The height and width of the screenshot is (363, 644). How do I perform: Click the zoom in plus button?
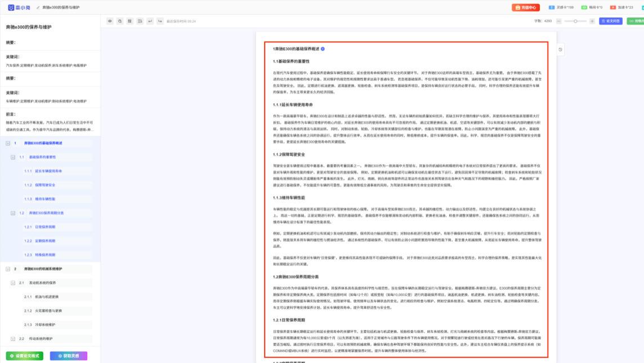pos(592,21)
